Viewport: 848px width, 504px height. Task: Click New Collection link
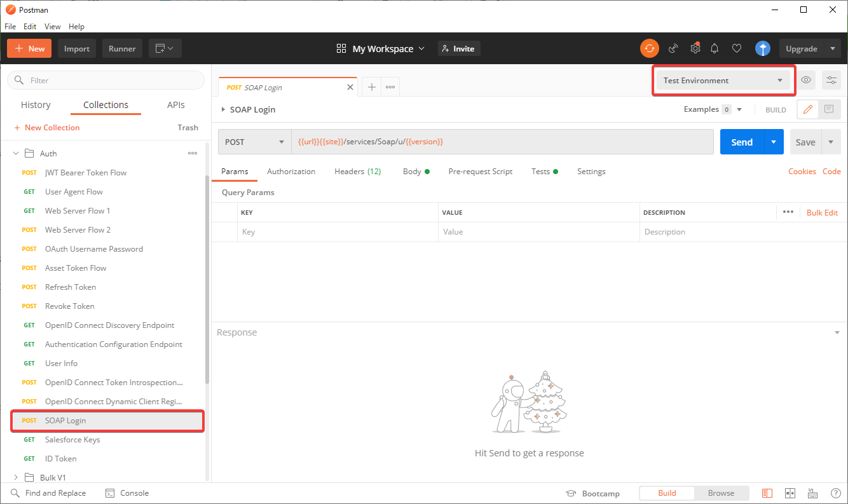click(47, 128)
